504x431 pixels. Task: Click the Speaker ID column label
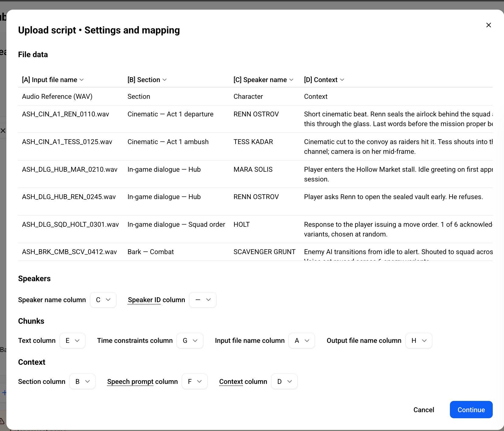[x=156, y=300]
